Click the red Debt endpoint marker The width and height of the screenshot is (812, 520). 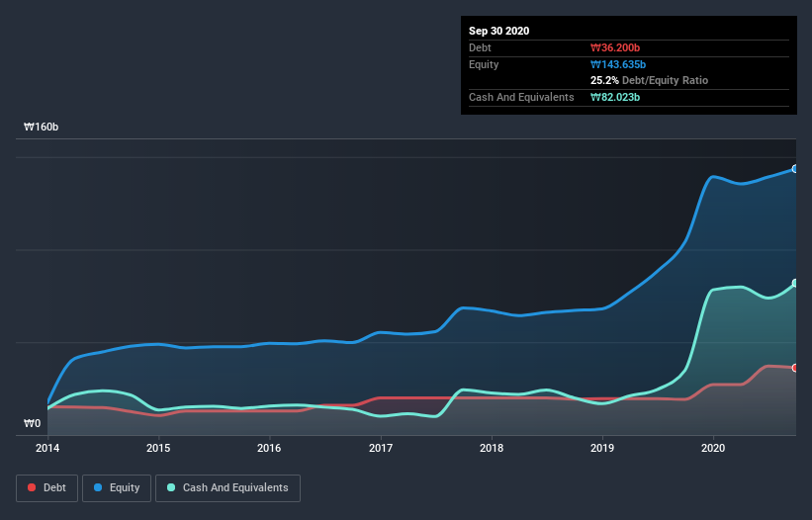point(795,368)
